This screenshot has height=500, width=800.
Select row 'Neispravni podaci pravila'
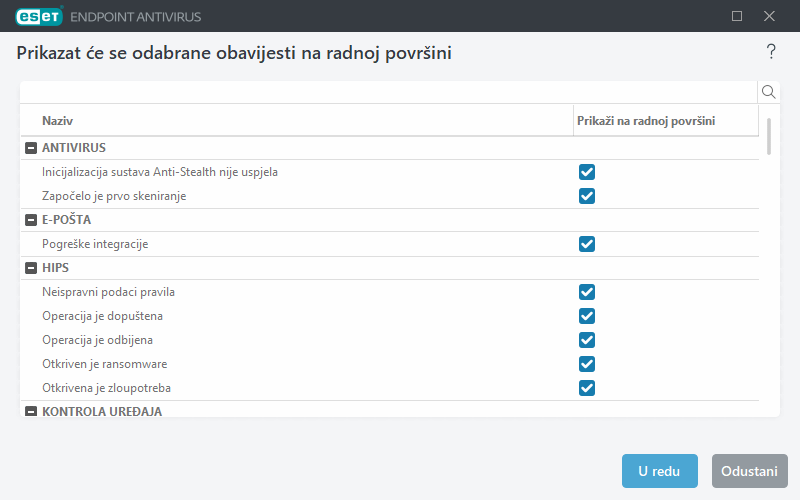pos(390,292)
